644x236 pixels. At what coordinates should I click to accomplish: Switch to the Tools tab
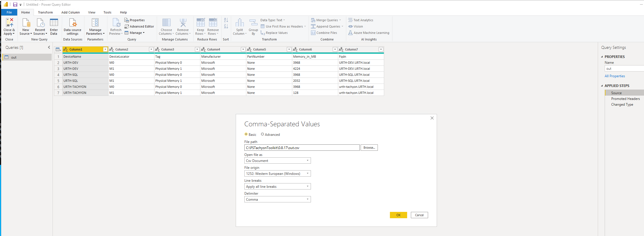(x=107, y=12)
